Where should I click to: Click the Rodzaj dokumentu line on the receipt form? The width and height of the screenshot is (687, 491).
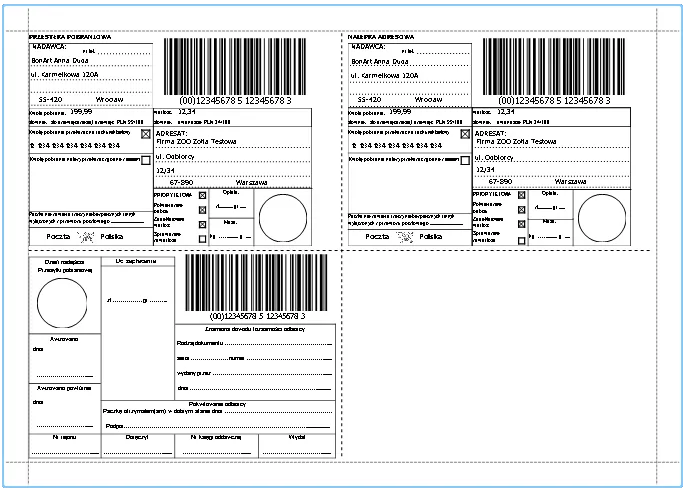(252, 343)
